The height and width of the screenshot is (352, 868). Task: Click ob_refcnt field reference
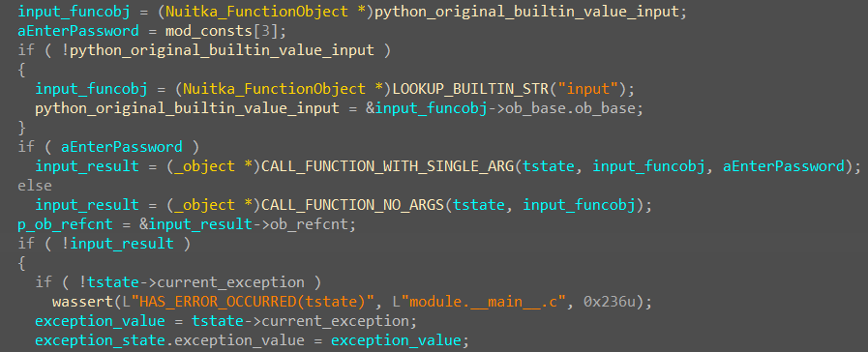[309, 224]
